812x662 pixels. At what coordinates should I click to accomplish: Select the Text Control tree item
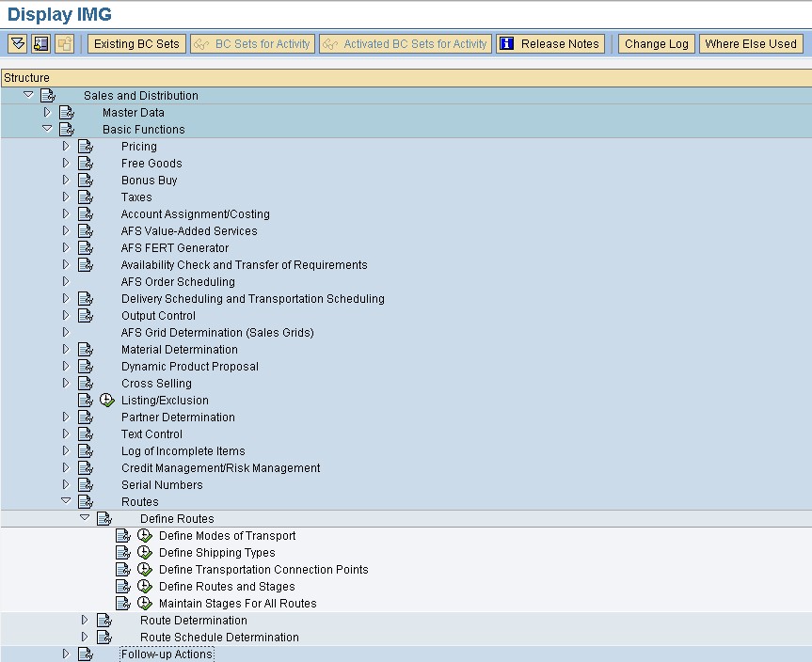[x=151, y=433]
